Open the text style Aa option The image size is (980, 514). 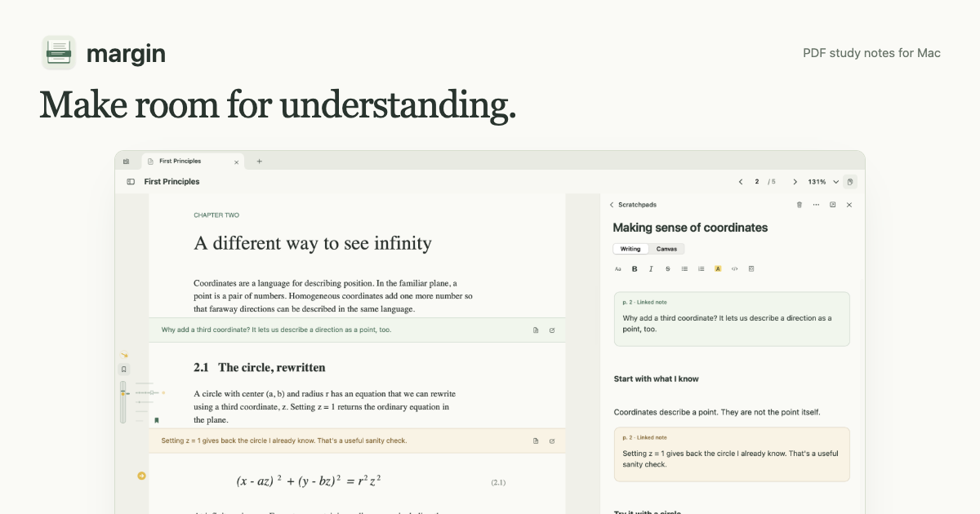pyautogui.click(x=617, y=268)
